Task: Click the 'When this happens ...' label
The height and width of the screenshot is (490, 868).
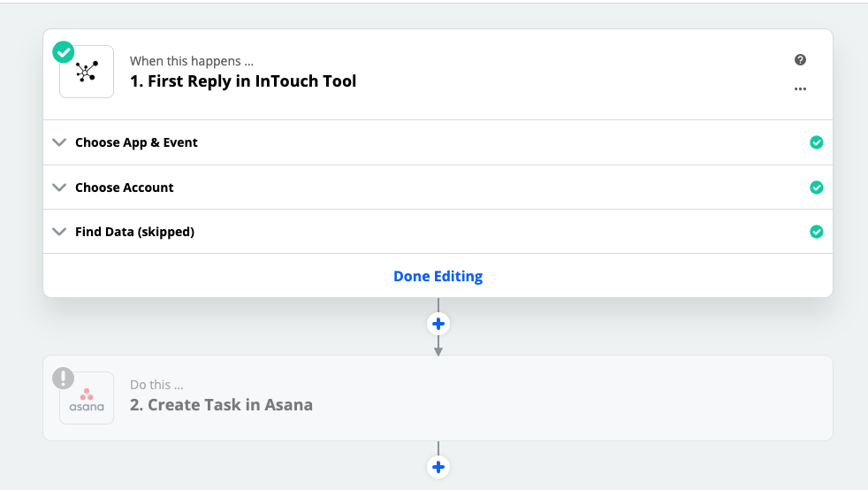Action: click(x=192, y=61)
